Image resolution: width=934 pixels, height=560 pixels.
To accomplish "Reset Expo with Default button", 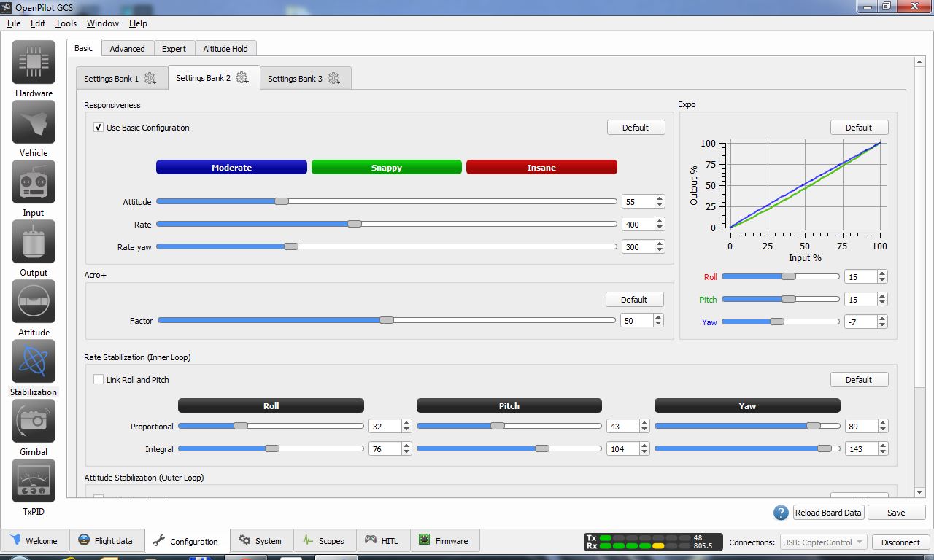I will click(x=859, y=128).
